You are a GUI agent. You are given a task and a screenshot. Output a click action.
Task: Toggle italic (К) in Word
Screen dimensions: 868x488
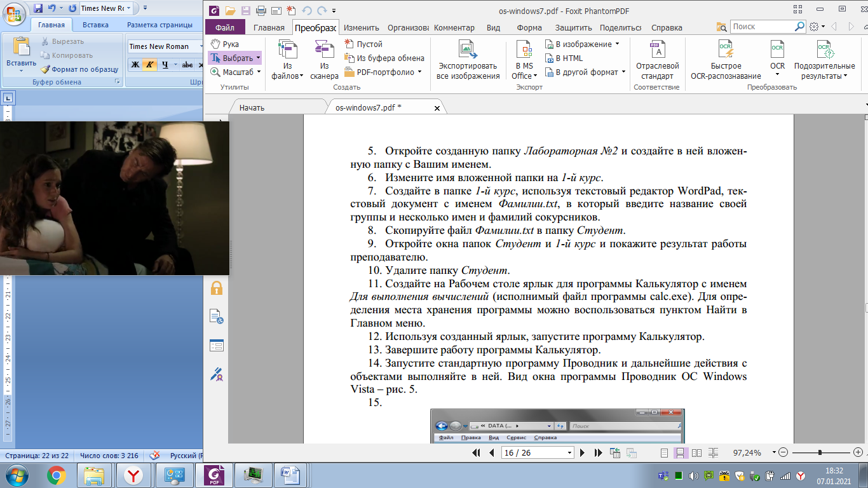tap(149, 65)
